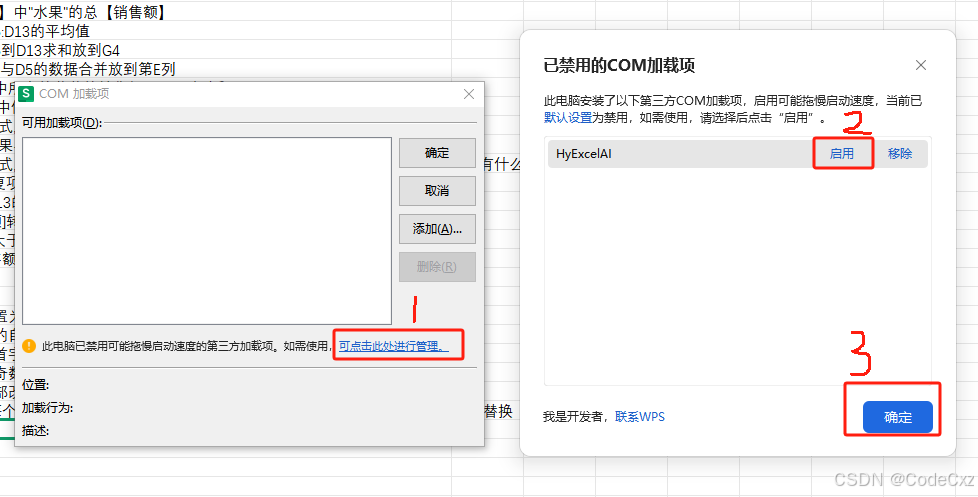Select spreadsheet cell with D13的平均值 text
This screenshot has height=497, width=978.
(47, 31)
